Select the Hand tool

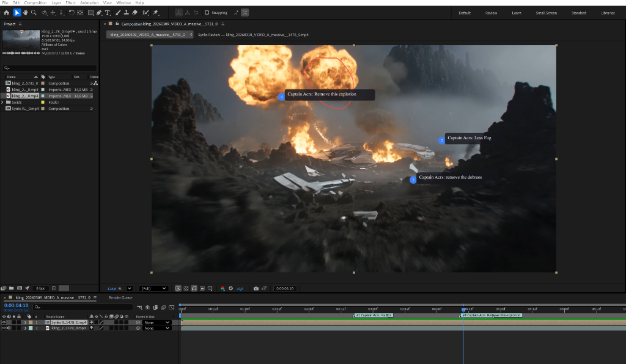coord(26,13)
